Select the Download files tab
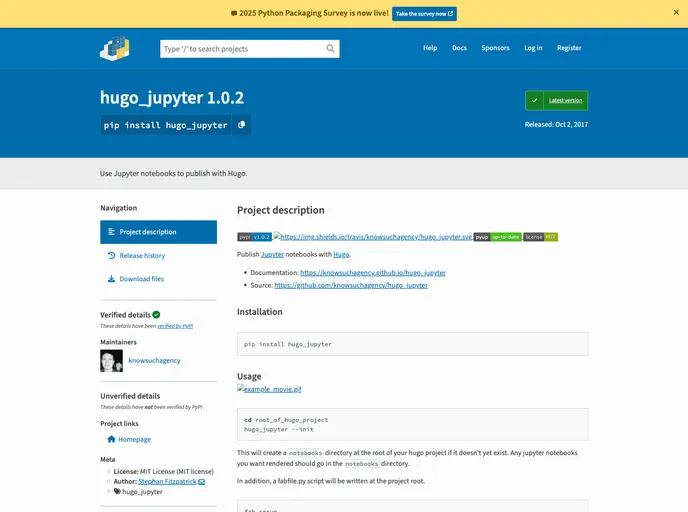The image size is (688, 512). point(158,279)
